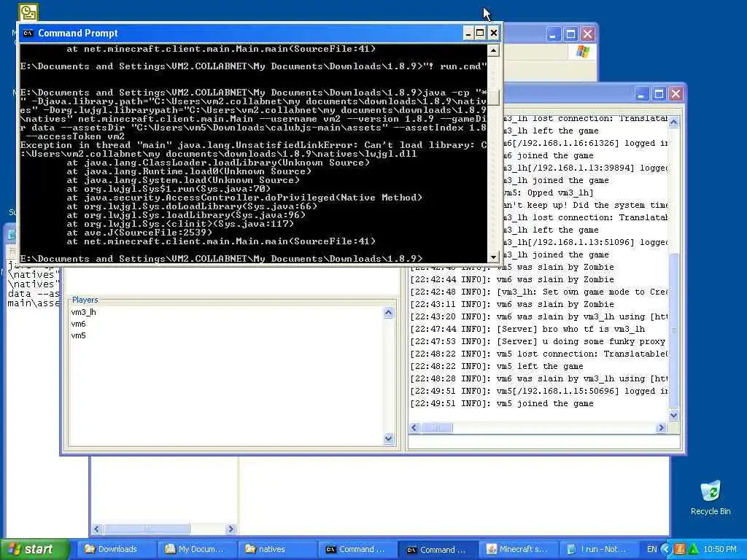Click the Players list scroll down arrow
747x560 pixels.
click(x=388, y=438)
